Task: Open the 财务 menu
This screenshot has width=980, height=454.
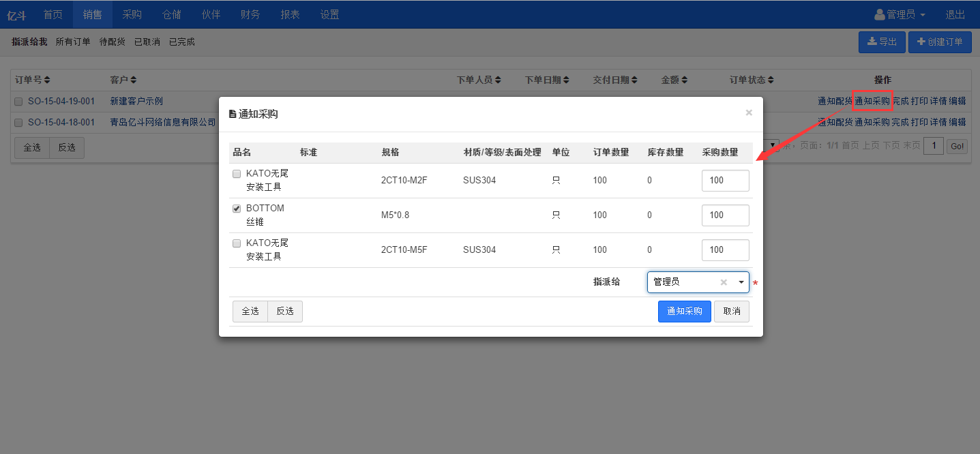Action: click(250, 14)
